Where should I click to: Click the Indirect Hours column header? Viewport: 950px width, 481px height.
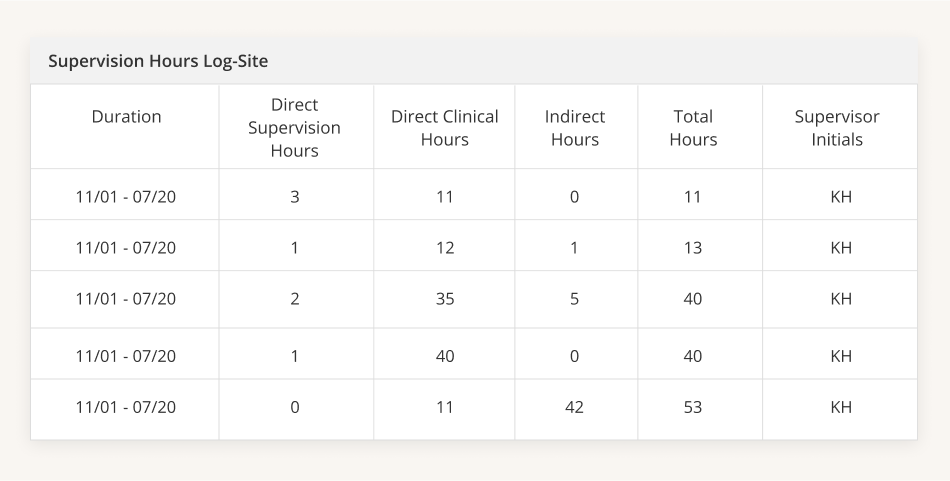(x=574, y=128)
